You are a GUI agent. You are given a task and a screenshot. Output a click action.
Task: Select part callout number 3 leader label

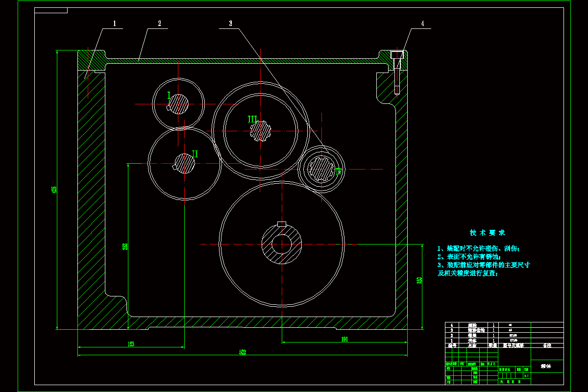(230, 23)
